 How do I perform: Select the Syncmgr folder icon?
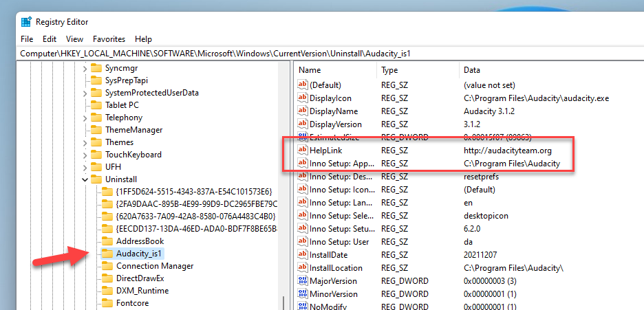pyautogui.click(x=96, y=67)
